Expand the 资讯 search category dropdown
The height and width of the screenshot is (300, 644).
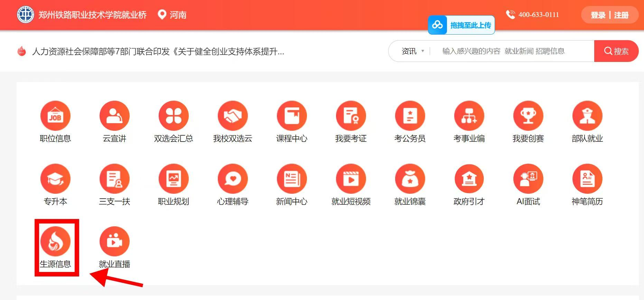(413, 51)
